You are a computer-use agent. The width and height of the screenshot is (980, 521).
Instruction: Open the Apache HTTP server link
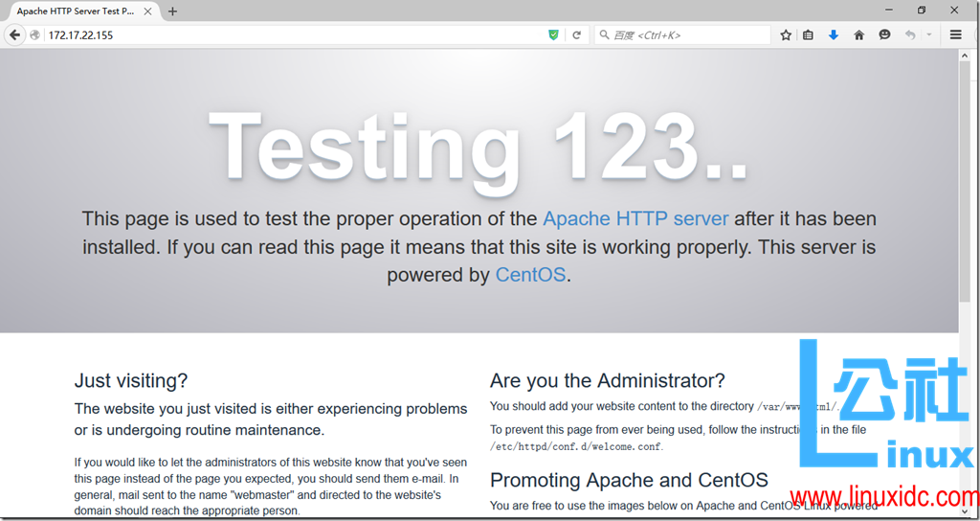635,219
